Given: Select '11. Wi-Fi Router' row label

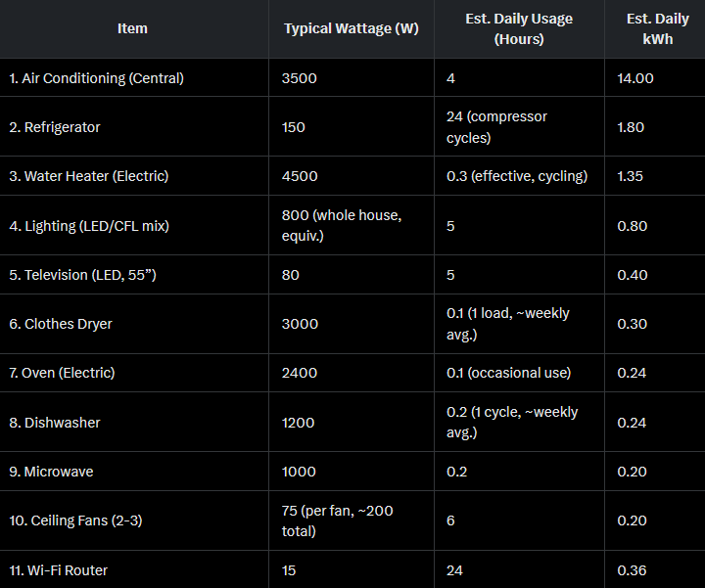Looking at the screenshot, I should click(x=59, y=570).
